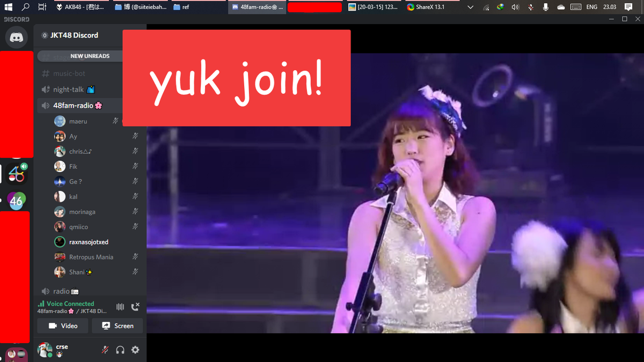Deafen audio using the headphones icon
Screen dimensions: 644x362
pyautogui.click(x=120, y=349)
